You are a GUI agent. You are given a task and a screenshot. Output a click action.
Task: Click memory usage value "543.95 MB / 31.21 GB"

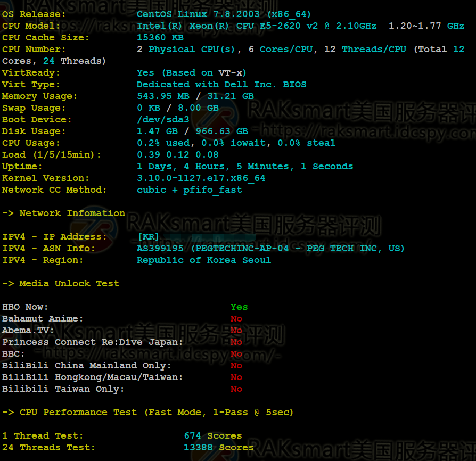click(x=195, y=96)
